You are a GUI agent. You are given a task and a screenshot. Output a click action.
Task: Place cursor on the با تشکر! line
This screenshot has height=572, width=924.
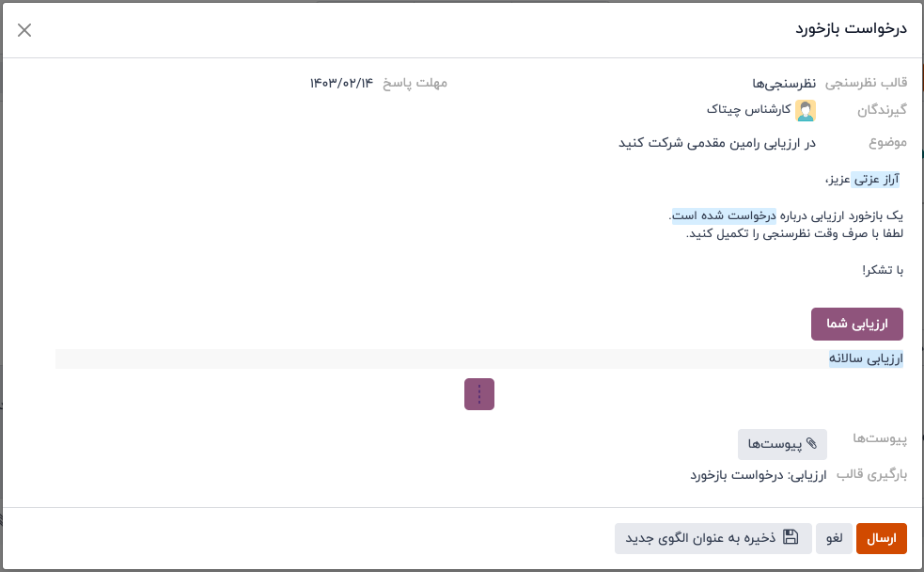[883, 270]
